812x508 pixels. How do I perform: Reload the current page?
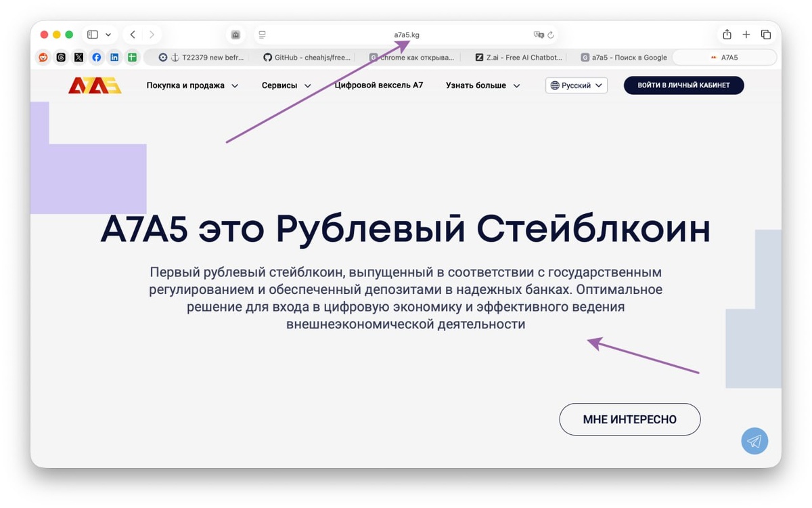(x=551, y=35)
